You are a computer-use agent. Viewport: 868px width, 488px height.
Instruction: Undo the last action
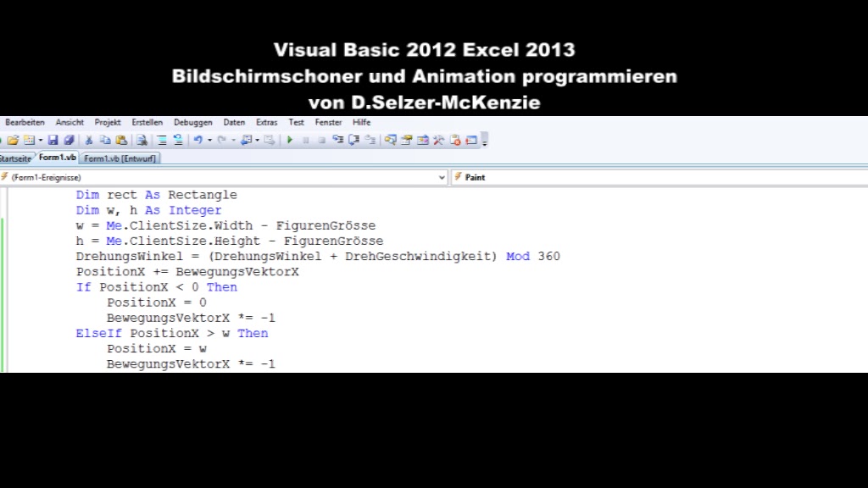[198, 141]
